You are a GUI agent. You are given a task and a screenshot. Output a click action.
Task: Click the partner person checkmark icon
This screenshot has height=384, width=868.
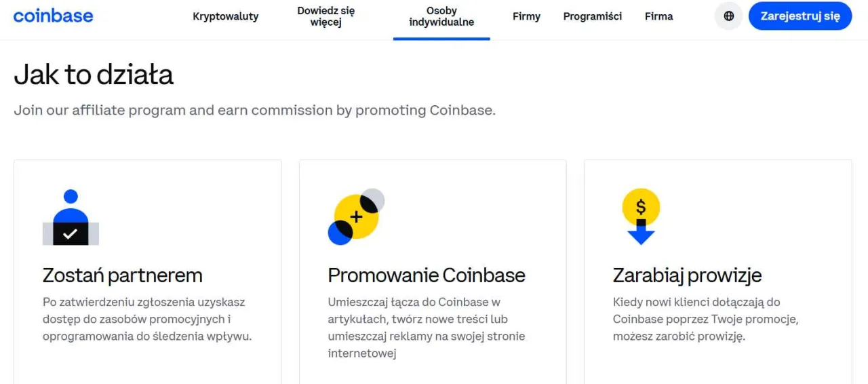click(x=71, y=218)
